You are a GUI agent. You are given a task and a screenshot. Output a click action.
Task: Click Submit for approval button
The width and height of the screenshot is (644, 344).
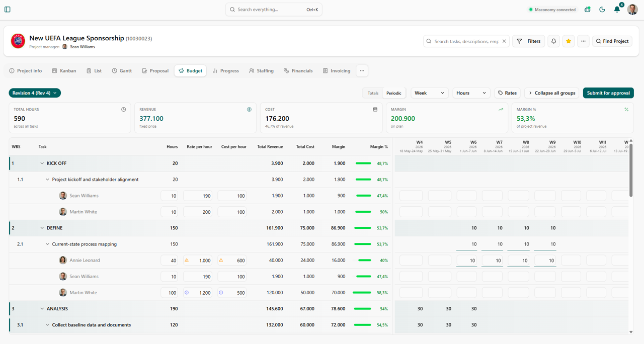[608, 93]
